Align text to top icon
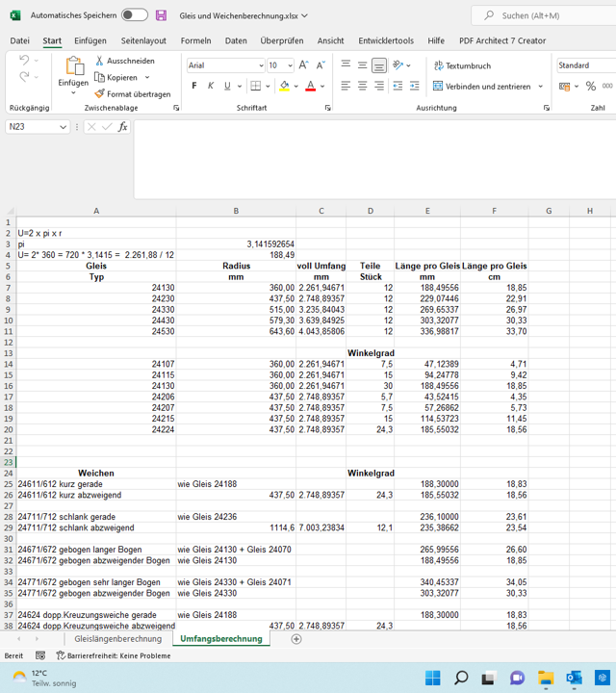The height and width of the screenshot is (693, 616). pos(346,65)
